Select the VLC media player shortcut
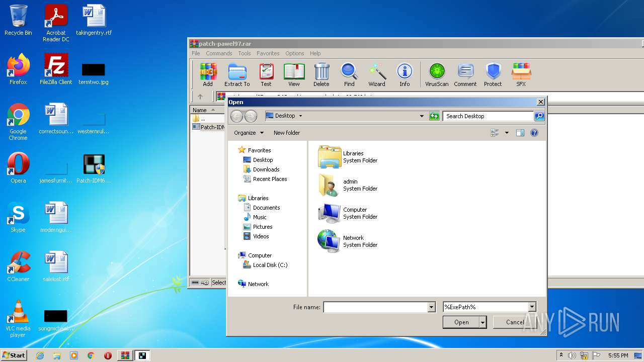The height and width of the screenshot is (362, 644). (18, 318)
